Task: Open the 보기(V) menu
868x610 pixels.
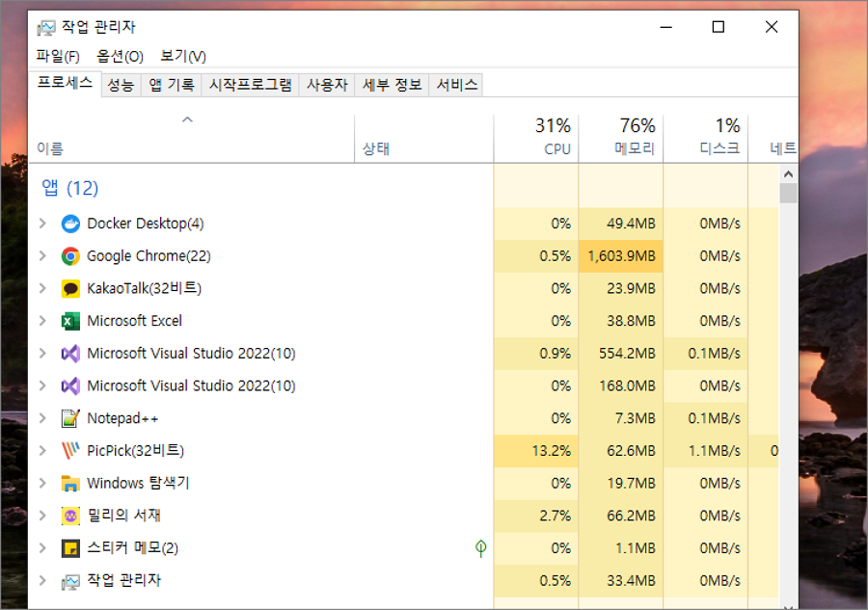Action: (182, 56)
